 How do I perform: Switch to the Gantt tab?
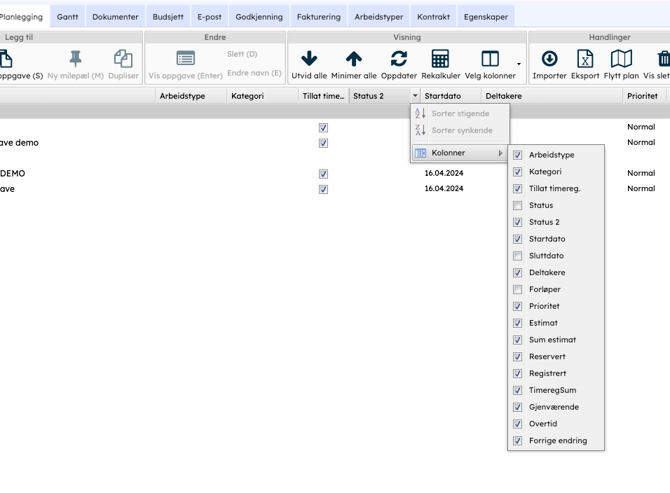(68, 17)
